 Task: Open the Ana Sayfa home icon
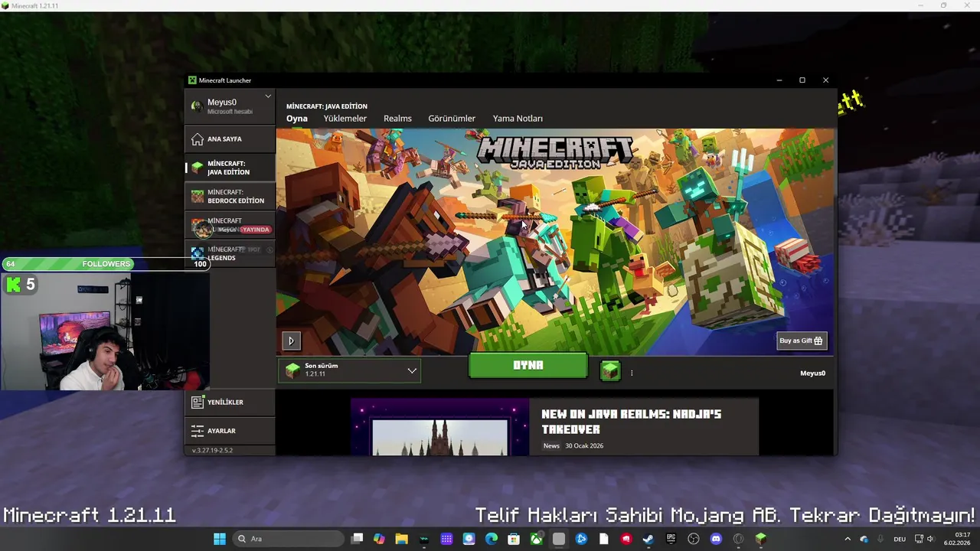198,139
